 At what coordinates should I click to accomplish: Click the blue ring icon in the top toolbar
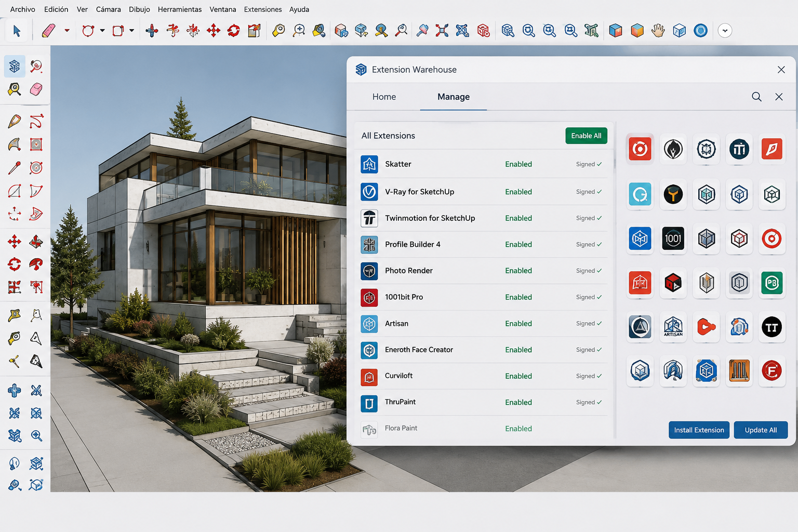tap(701, 31)
